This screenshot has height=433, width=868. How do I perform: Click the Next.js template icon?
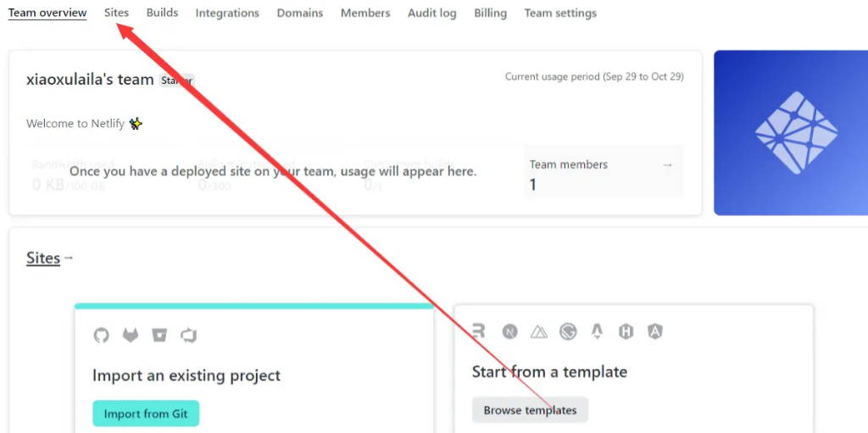[509, 331]
